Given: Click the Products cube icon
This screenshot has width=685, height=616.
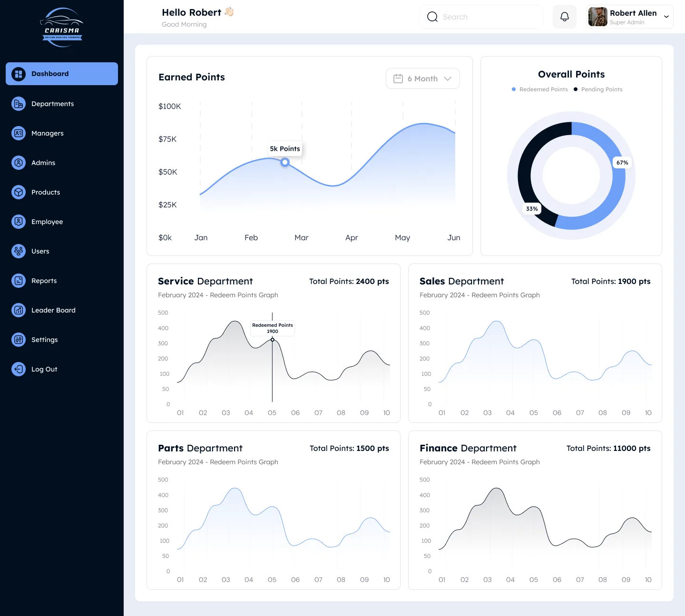Looking at the screenshot, I should pyautogui.click(x=19, y=192).
